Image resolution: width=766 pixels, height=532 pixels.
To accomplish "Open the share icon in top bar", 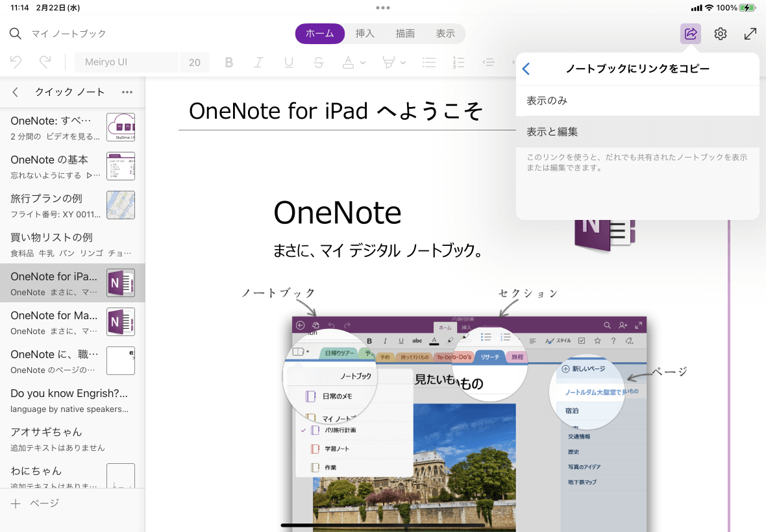I will [690, 34].
